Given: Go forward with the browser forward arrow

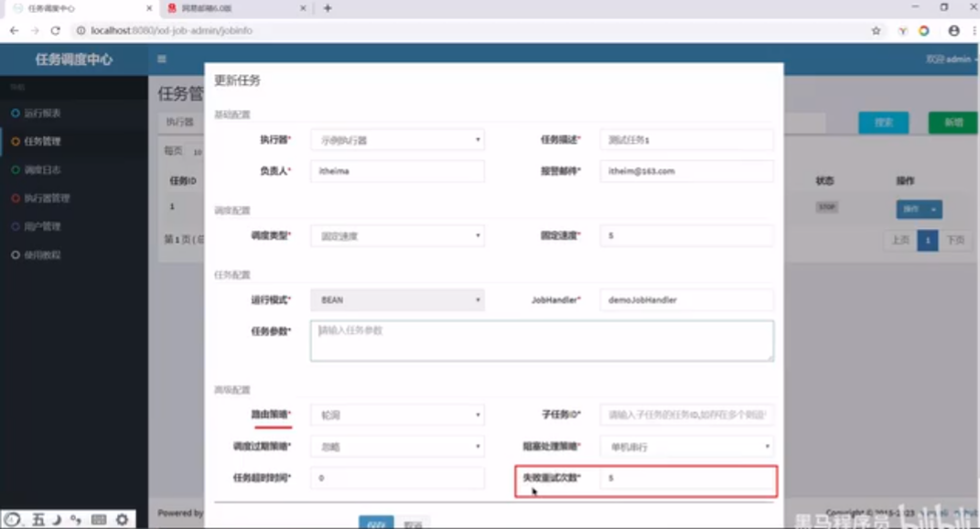Looking at the screenshot, I should (x=35, y=30).
